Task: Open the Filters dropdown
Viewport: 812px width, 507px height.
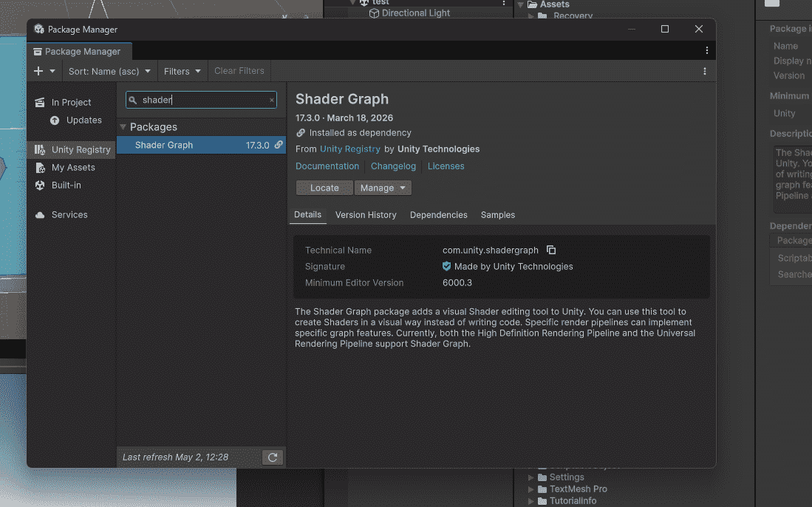Action: click(x=182, y=71)
